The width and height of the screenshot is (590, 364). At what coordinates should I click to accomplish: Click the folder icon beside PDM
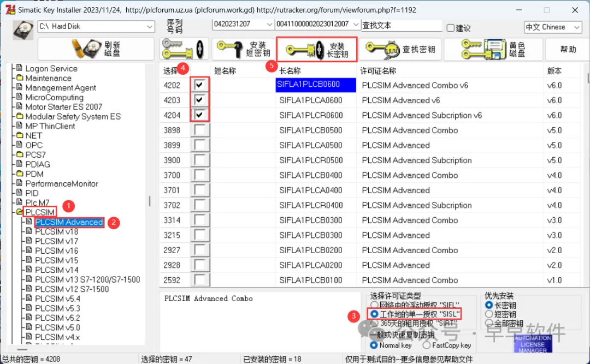[x=20, y=174]
